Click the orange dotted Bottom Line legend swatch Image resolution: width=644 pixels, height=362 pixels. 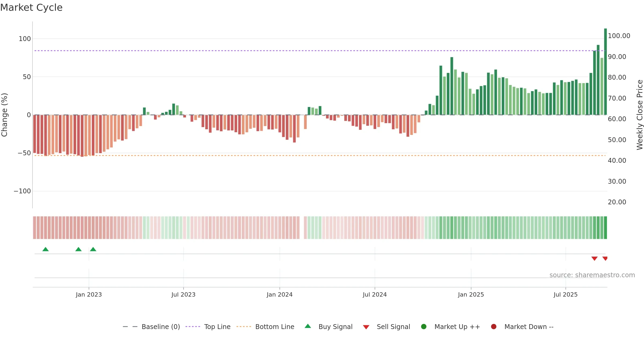[244, 327]
